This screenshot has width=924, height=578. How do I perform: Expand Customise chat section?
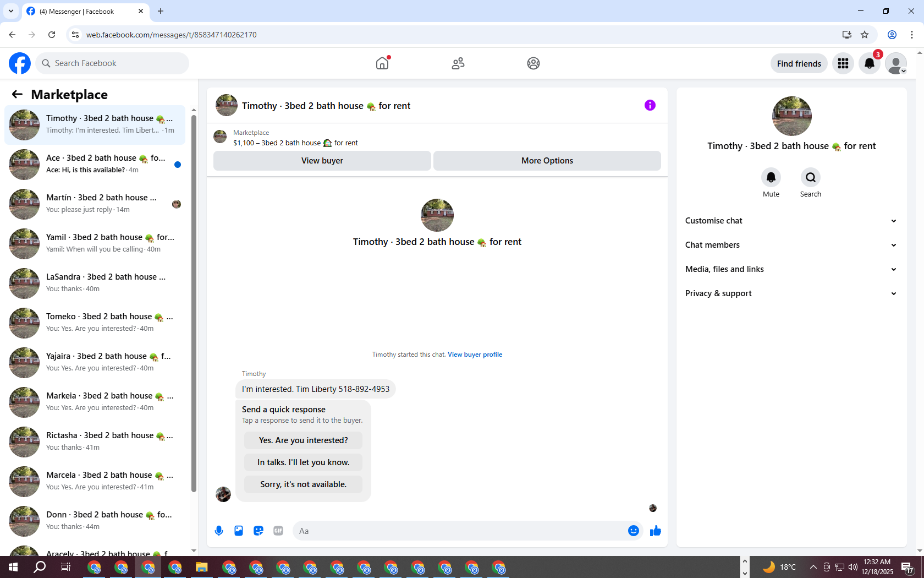[791, 221]
